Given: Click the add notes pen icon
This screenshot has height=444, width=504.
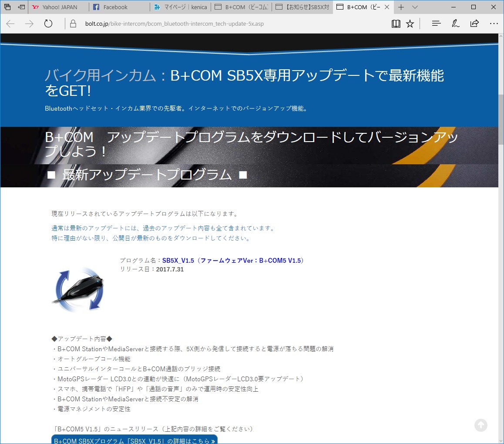Looking at the screenshot, I should pyautogui.click(x=455, y=24).
